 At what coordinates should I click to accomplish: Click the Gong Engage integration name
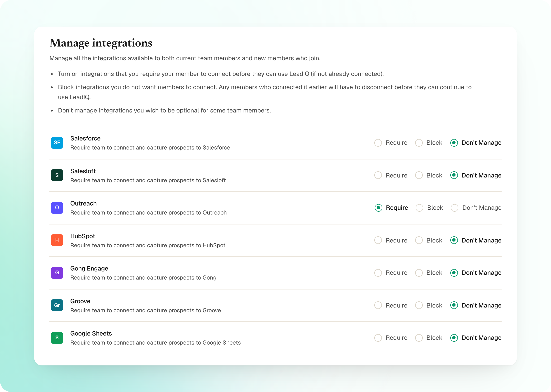(x=89, y=269)
